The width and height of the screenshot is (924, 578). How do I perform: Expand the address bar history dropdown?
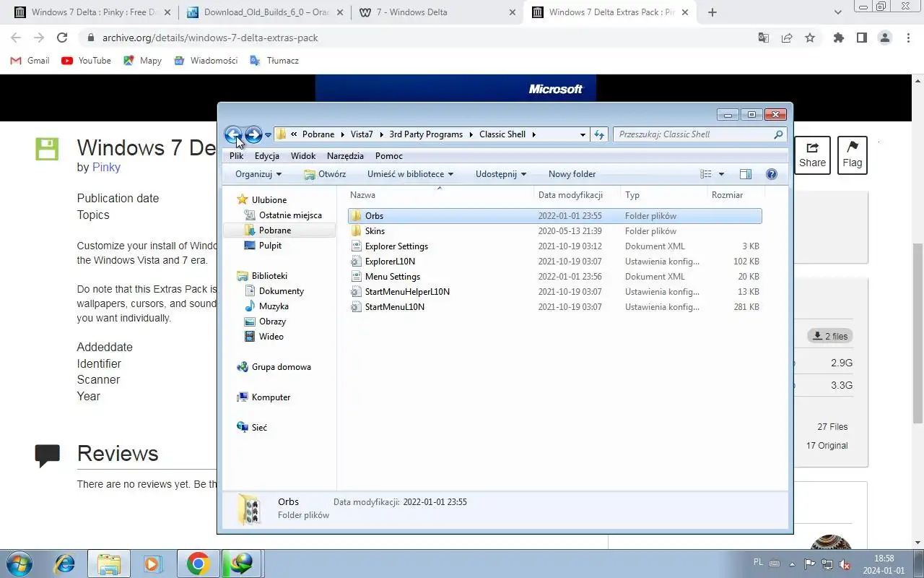(583, 134)
